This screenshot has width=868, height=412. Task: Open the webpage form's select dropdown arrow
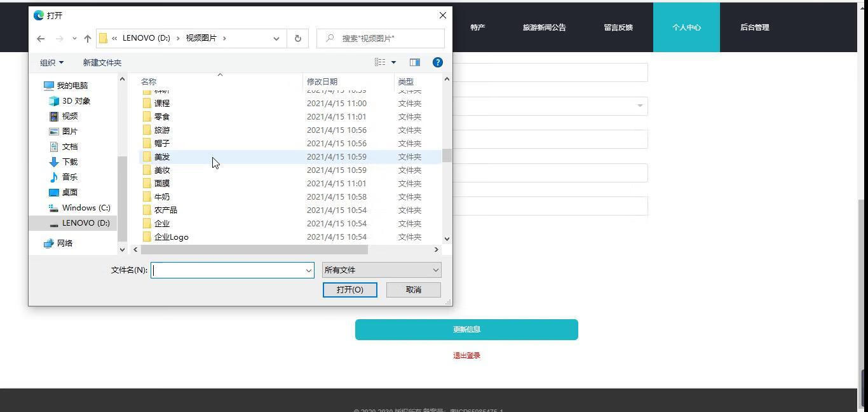click(x=640, y=106)
